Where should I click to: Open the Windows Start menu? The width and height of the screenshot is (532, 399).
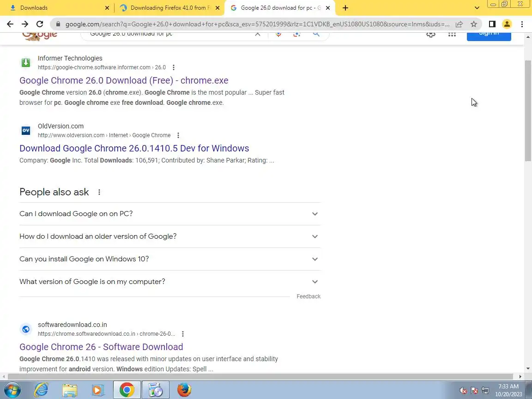tap(12, 390)
